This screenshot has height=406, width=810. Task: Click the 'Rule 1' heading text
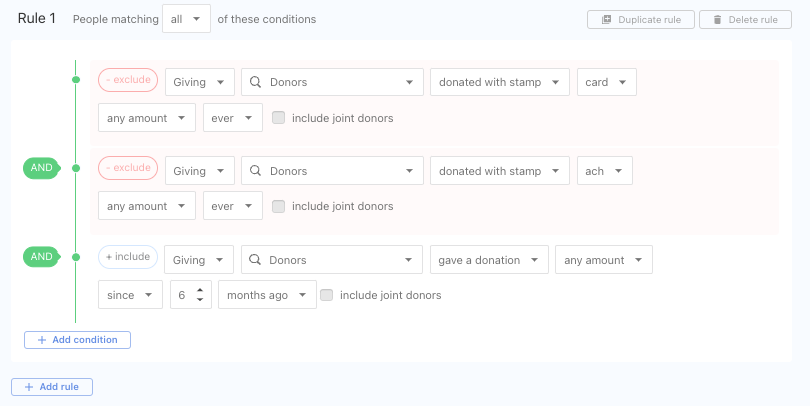pyautogui.click(x=37, y=19)
